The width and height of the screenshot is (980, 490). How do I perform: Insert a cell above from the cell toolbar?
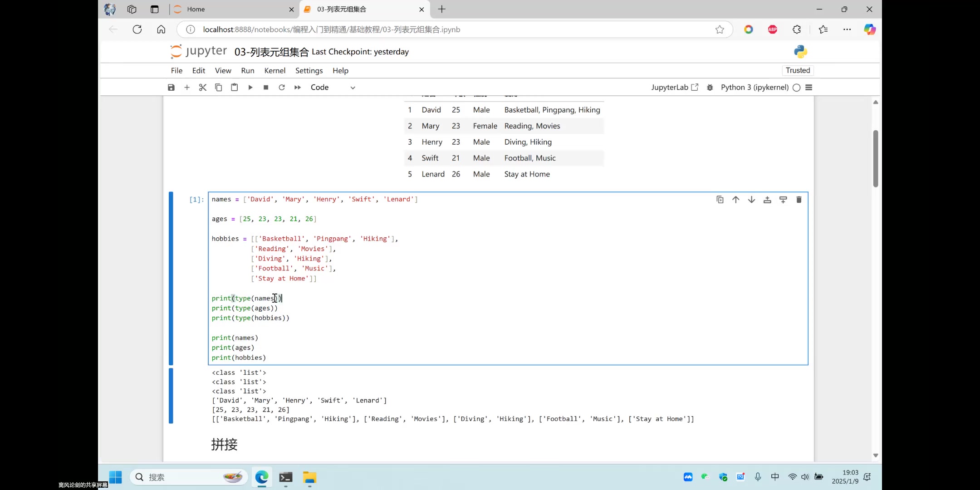pyautogui.click(x=767, y=200)
